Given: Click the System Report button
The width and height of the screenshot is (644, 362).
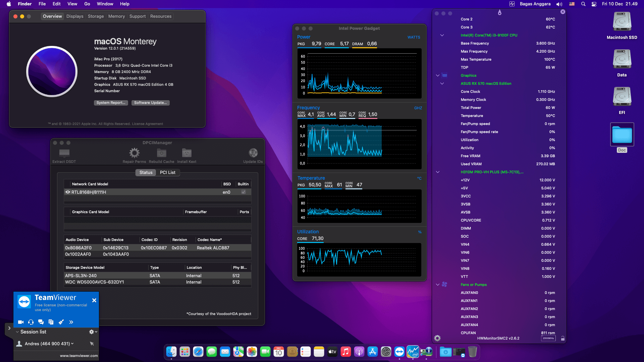Looking at the screenshot, I should 111,103.
